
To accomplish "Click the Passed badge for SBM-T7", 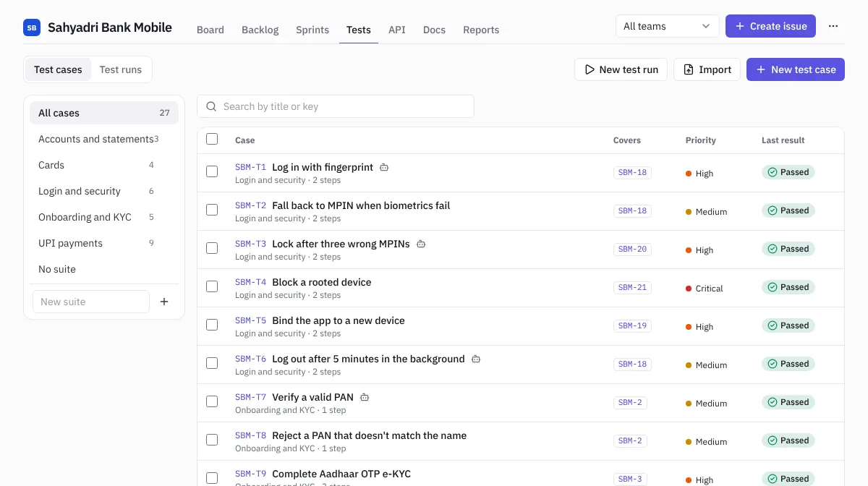I will coord(788,402).
